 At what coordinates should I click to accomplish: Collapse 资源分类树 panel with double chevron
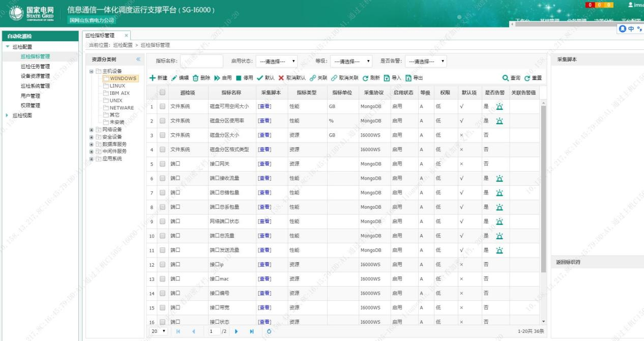point(138,60)
